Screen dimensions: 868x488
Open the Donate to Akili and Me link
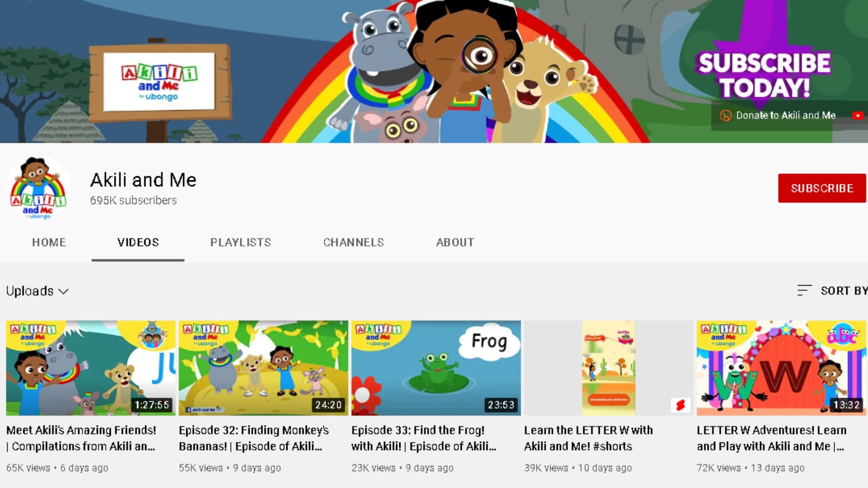pos(785,116)
